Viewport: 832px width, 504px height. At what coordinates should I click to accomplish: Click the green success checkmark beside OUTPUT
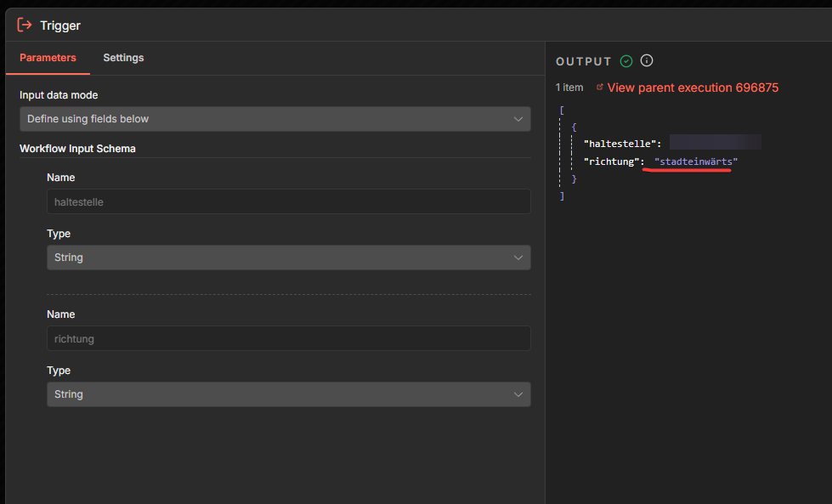(x=626, y=61)
